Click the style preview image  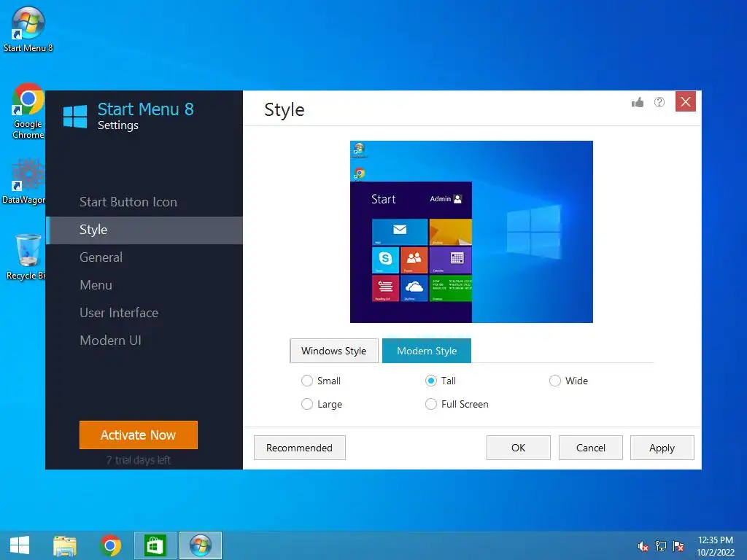[472, 232]
